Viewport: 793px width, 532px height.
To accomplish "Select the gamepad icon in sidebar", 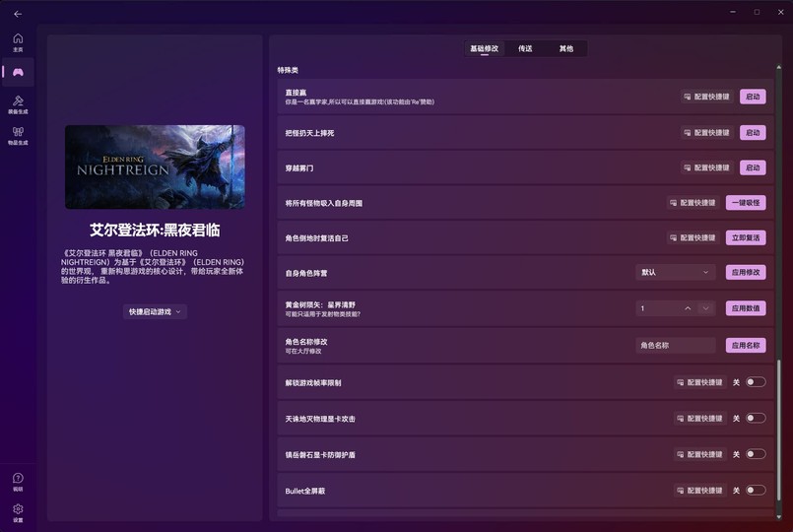I will pos(18,72).
